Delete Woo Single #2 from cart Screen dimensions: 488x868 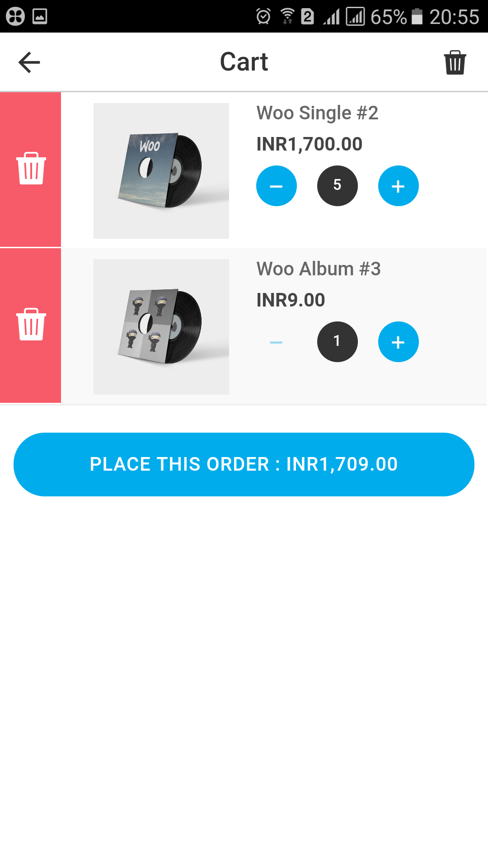pyautogui.click(x=31, y=169)
